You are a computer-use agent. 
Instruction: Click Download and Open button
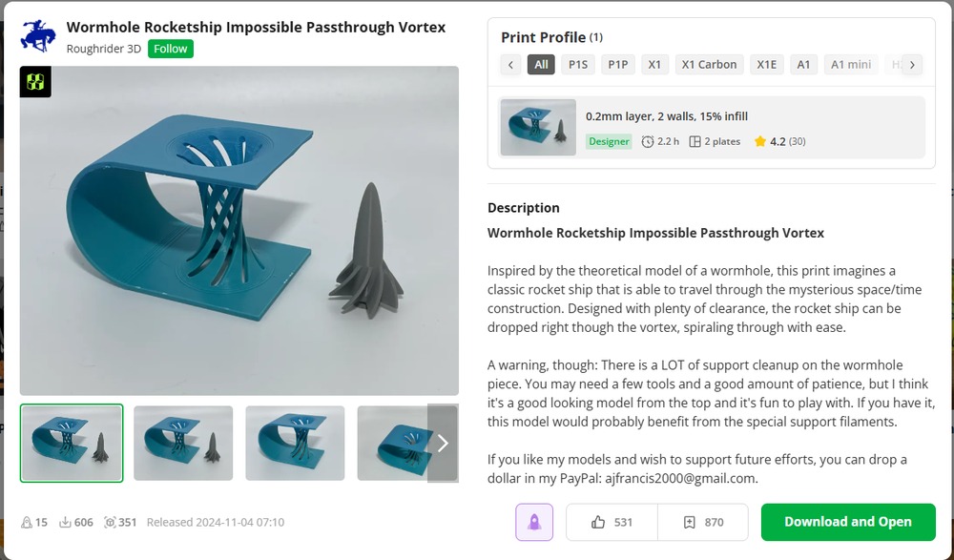tap(847, 522)
